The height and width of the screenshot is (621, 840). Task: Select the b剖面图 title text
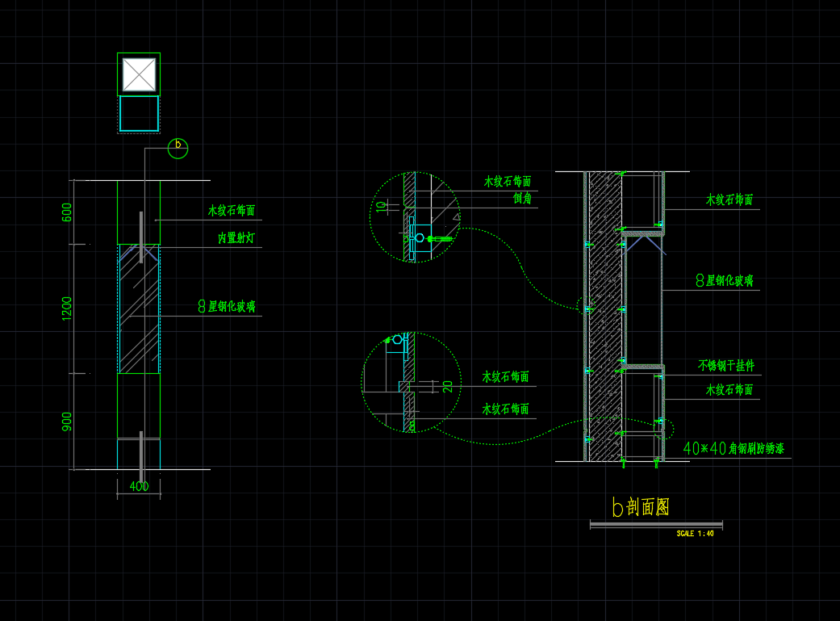641,506
